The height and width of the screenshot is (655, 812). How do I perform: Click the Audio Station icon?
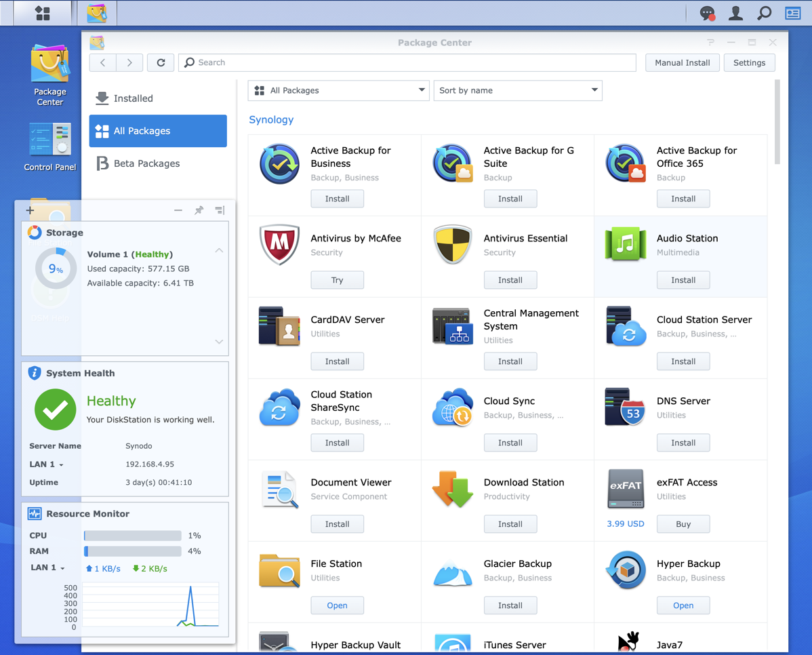pyautogui.click(x=626, y=243)
